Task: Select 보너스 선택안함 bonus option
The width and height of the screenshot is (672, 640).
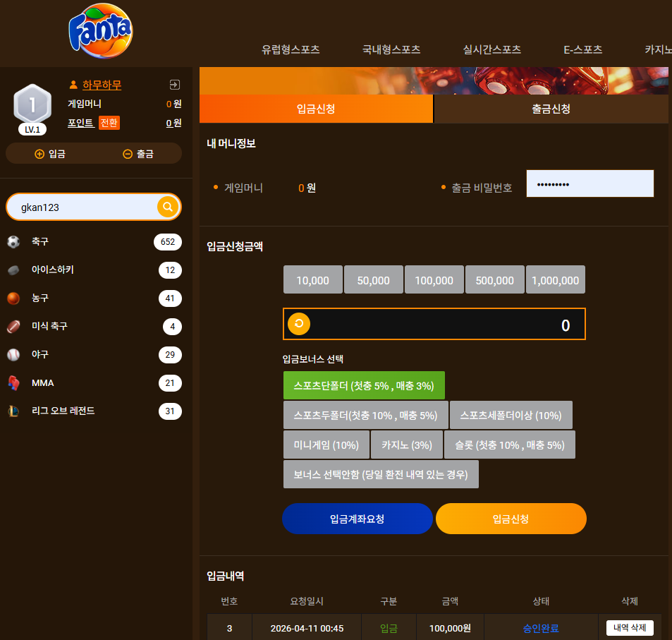Action: pos(381,474)
